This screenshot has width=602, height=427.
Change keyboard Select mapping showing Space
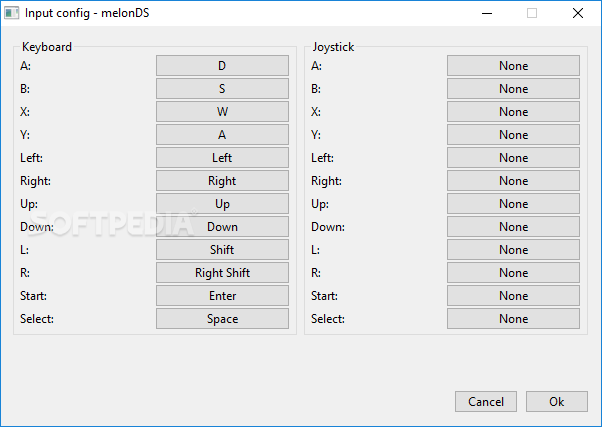tap(222, 319)
